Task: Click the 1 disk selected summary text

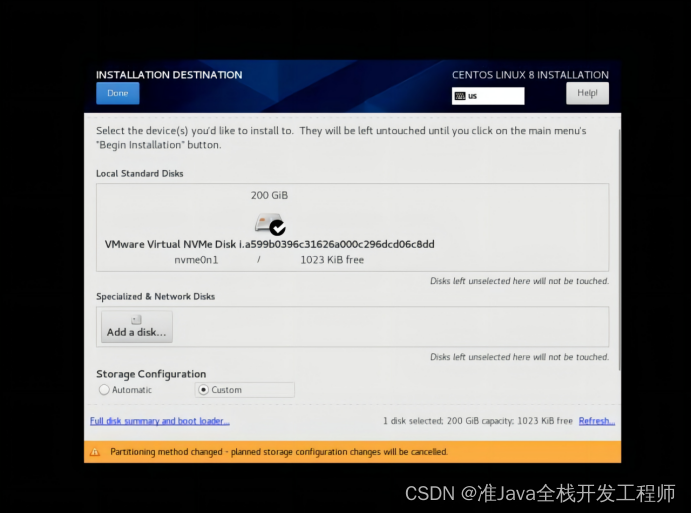Action: point(478,421)
